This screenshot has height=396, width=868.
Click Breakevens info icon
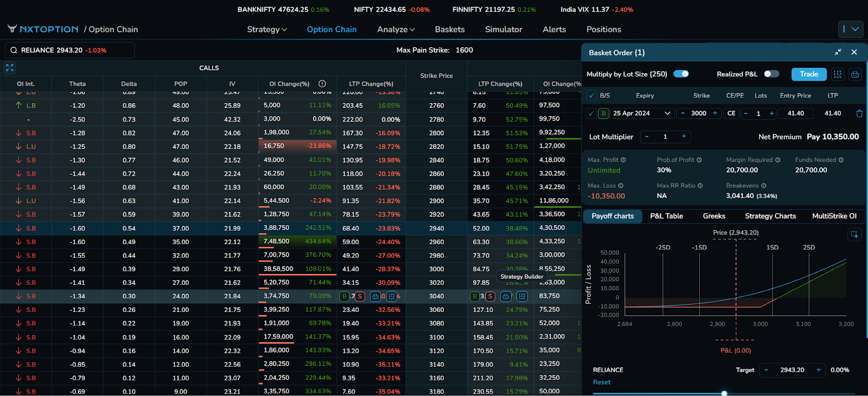coord(764,186)
